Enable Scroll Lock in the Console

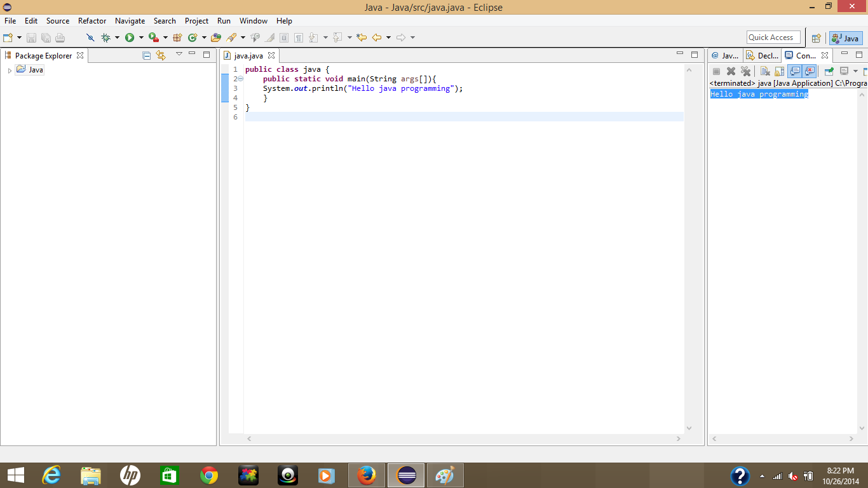(779, 71)
